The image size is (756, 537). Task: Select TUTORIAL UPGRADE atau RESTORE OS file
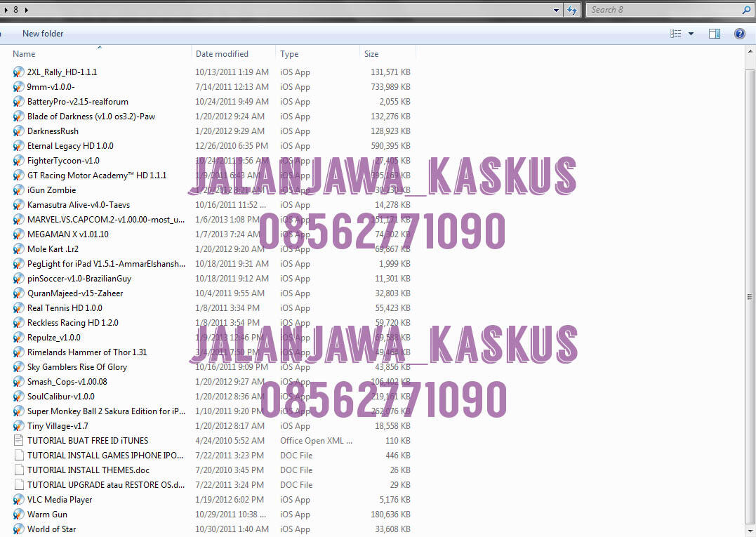click(105, 485)
